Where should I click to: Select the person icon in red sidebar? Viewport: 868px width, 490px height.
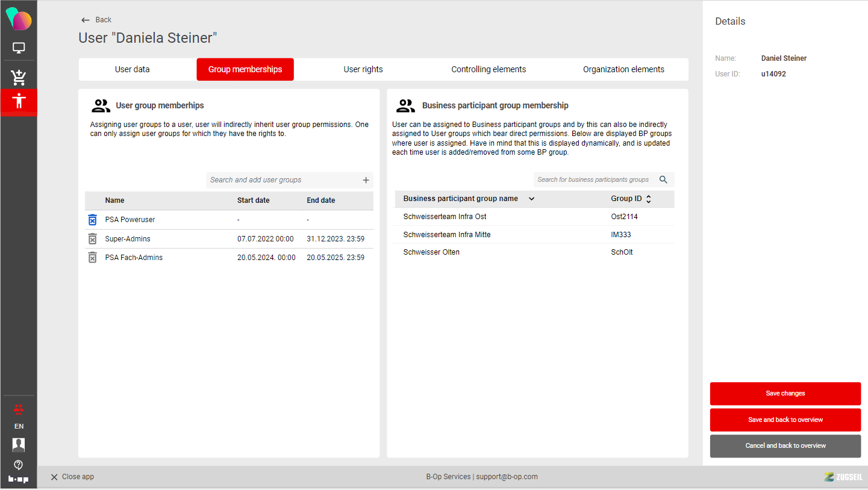tap(19, 101)
